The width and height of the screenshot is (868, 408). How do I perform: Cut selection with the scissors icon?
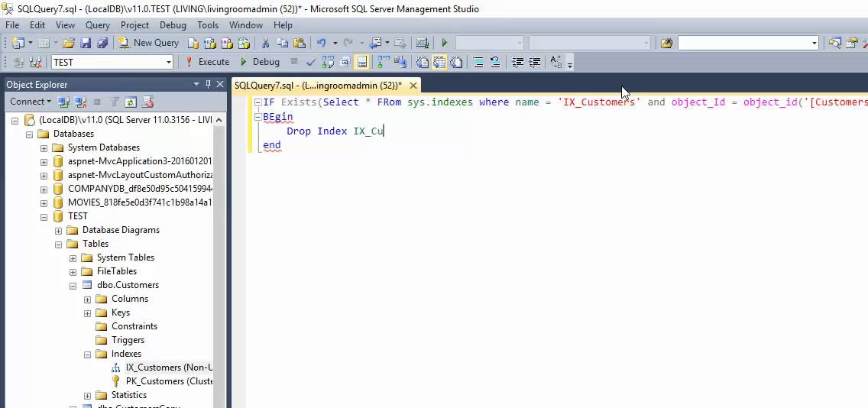265,43
